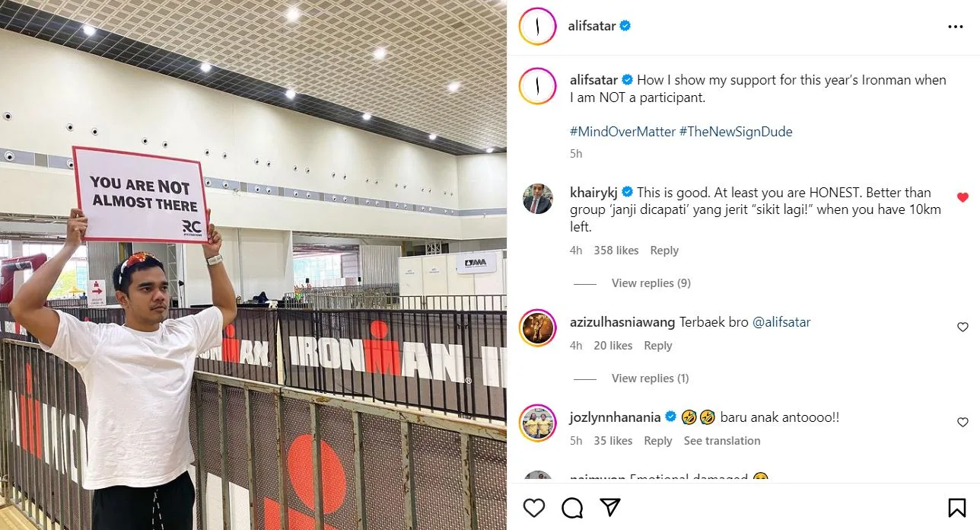Open khairykj's profile avatar
Viewport: 980px width, 530px height.
(538, 199)
